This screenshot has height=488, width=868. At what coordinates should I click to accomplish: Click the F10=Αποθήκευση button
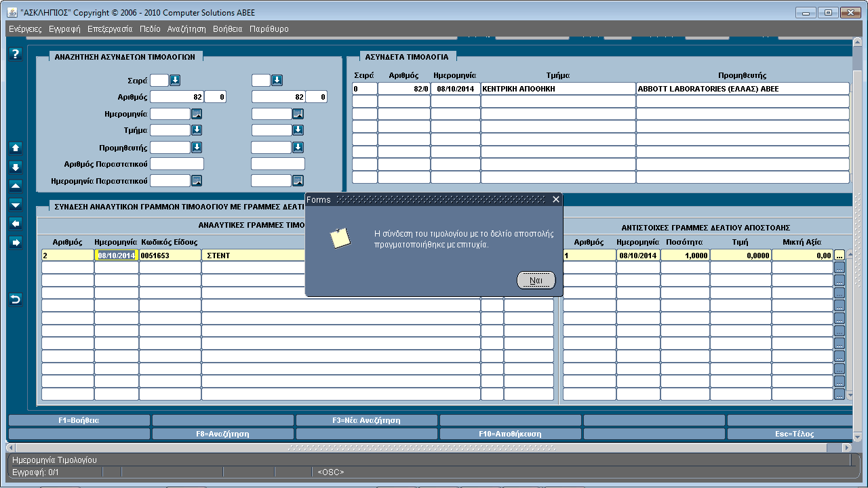point(510,434)
